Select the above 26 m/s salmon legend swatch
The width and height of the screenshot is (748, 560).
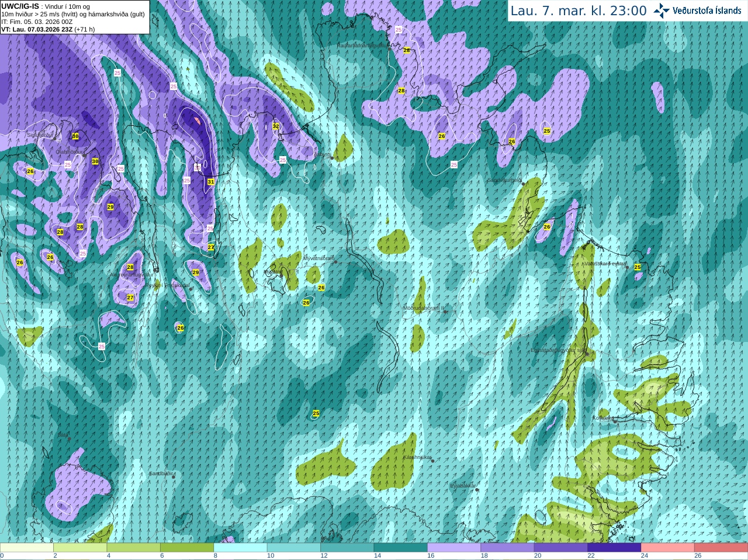[x=721, y=548]
